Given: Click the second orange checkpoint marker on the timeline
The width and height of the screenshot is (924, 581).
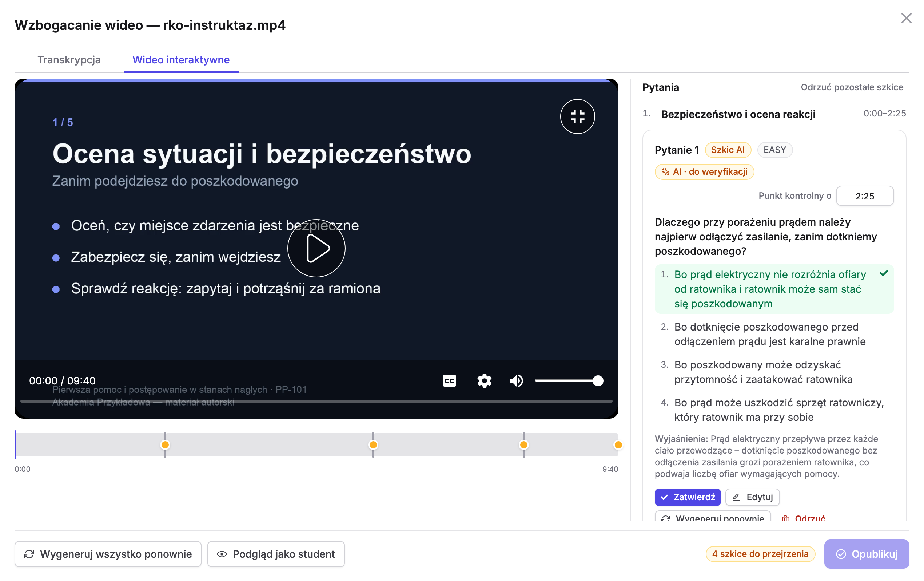Looking at the screenshot, I should click(373, 445).
